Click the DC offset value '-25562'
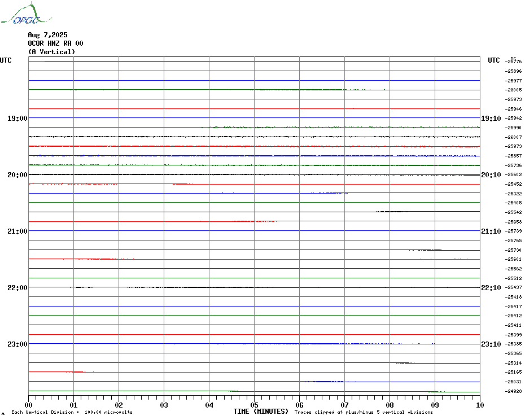The image size is (525, 420). 513,269
